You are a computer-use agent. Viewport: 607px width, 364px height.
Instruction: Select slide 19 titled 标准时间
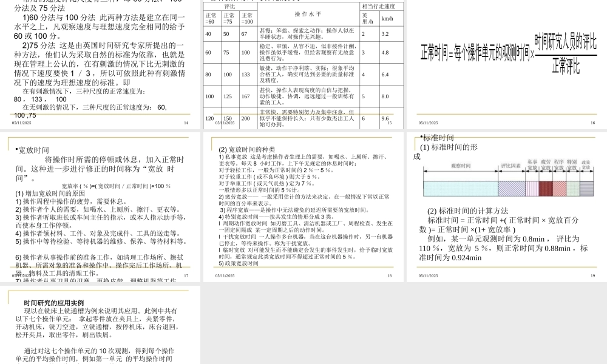click(x=507, y=207)
